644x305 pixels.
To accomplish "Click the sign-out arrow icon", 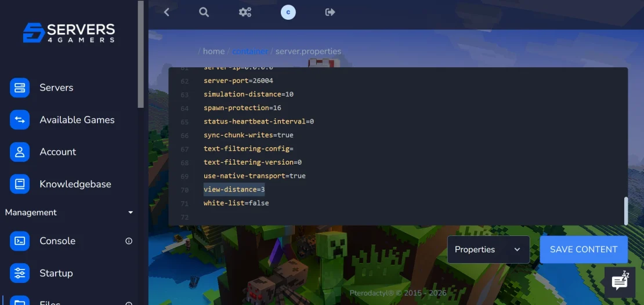I will [330, 12].
